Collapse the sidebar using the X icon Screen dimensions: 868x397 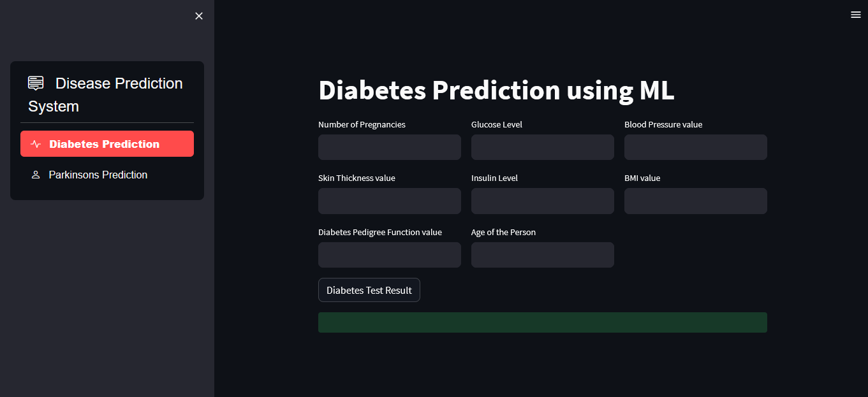pos(198,15)
